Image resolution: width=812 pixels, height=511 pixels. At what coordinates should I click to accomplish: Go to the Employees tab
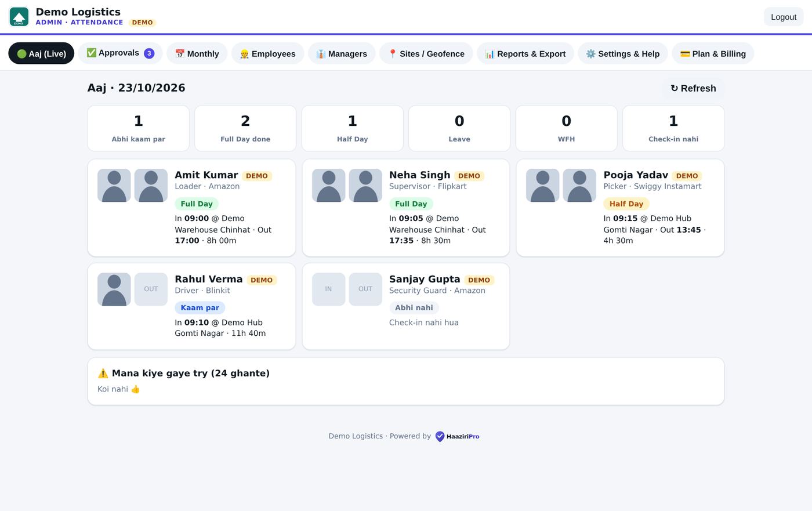pyautogui.click(x=267, y=53)
